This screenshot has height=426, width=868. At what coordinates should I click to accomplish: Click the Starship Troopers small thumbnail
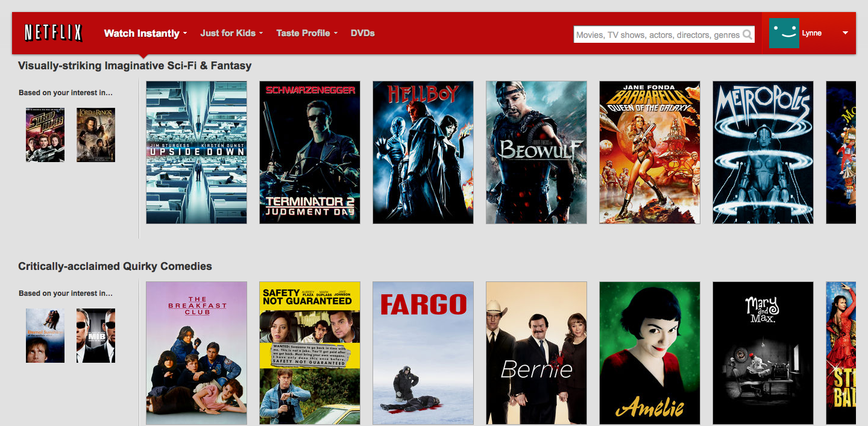45,135
